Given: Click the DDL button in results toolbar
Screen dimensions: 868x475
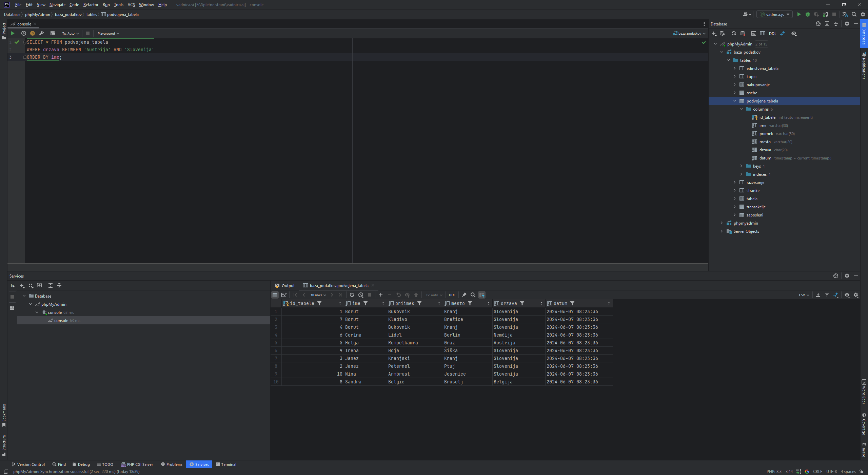Looking at the screenshot, I should click(452, 295).
